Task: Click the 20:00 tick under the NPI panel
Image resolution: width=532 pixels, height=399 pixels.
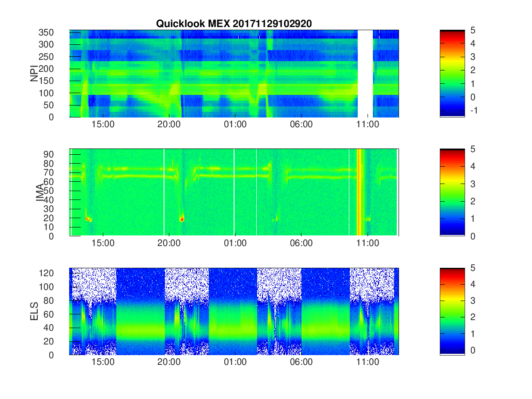Action: click(169, 125)
